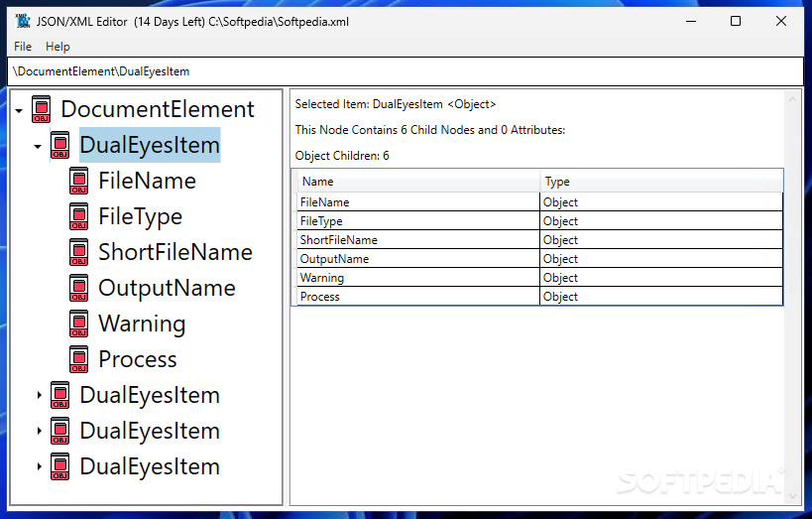Sort table by Name column header
Screen dimensions: 812x519
pyautogui.click(x=418, y=182)
